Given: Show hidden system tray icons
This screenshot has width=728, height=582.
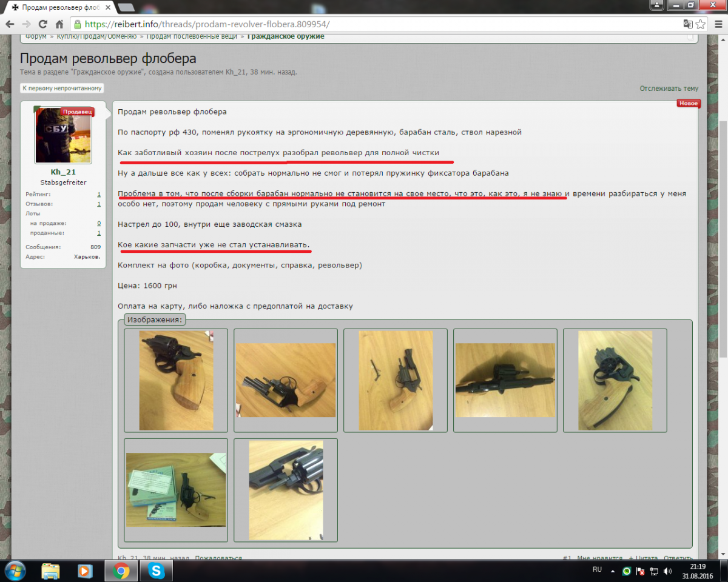Looking at the screenshot, I should pyautogui.click(x=614, y=571).
